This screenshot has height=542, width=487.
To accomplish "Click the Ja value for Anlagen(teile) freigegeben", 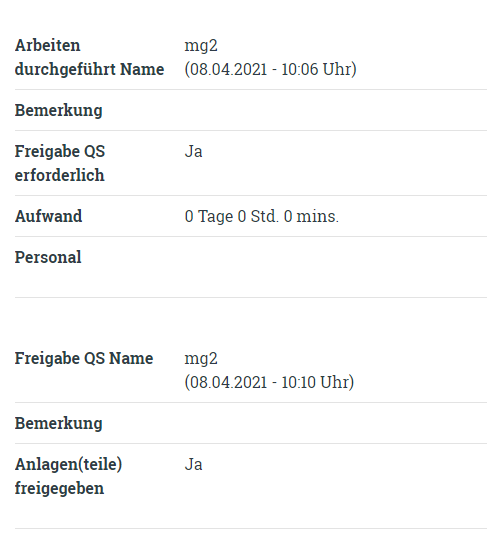I will (x=193, y=464).
